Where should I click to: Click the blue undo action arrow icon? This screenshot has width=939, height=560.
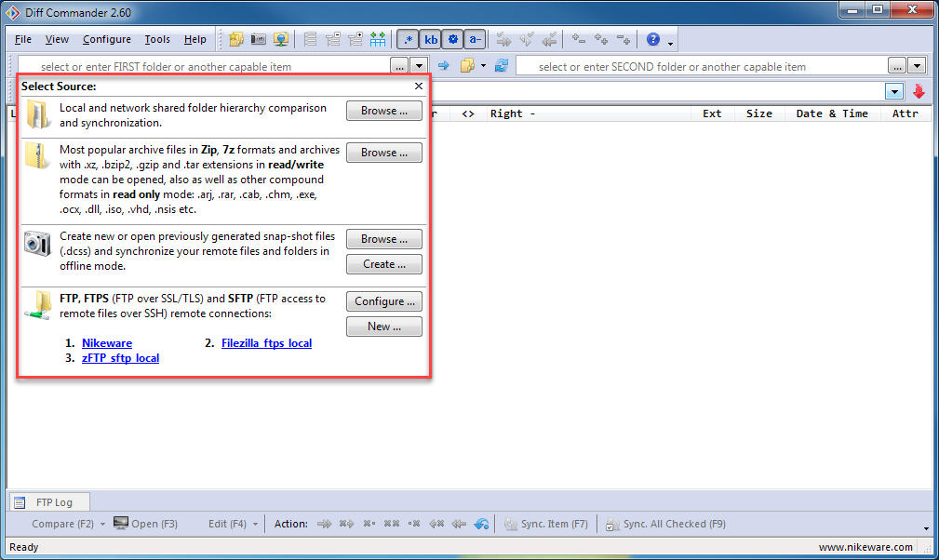point(481,524)
